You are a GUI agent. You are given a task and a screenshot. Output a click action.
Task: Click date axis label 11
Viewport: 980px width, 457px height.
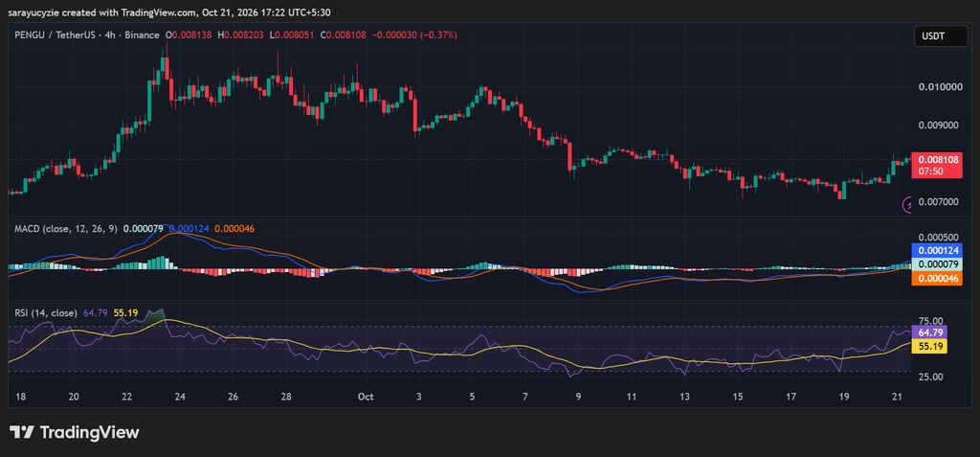coord(632,397)
